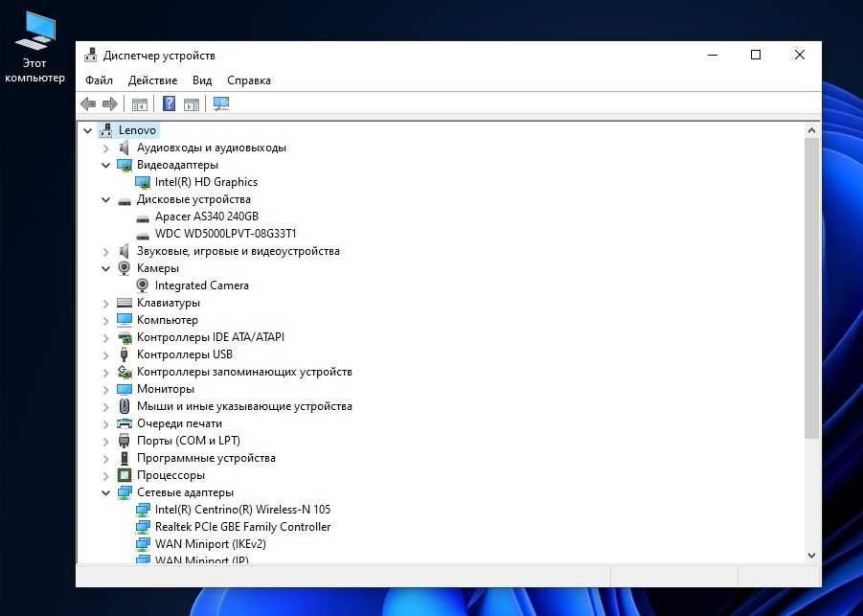Select WAN Miniport (IKEv2) label

click(x=211, y=544)
